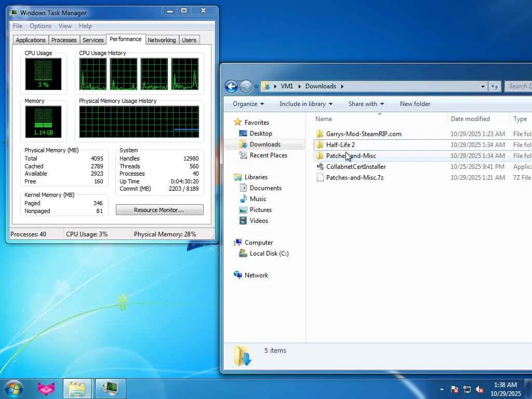The width and height of the screenshot is (532, 399).
Task: Click 10/25/2025 9:41 PM date cell
Action: point(477,167)
